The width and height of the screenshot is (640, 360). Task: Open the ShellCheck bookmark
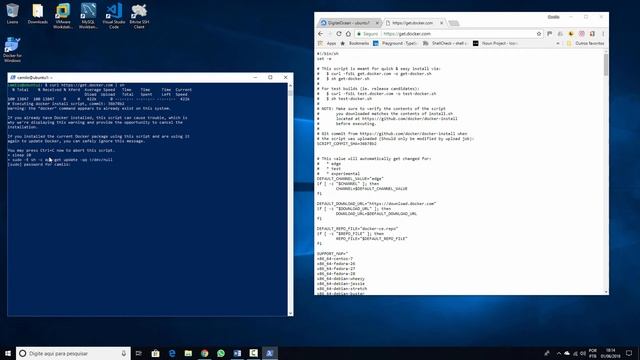tap(445, 43)
